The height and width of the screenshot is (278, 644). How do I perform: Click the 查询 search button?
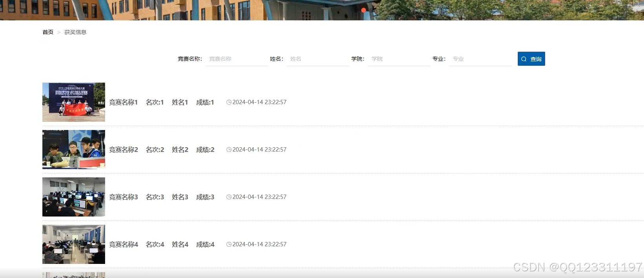point(531,59)
